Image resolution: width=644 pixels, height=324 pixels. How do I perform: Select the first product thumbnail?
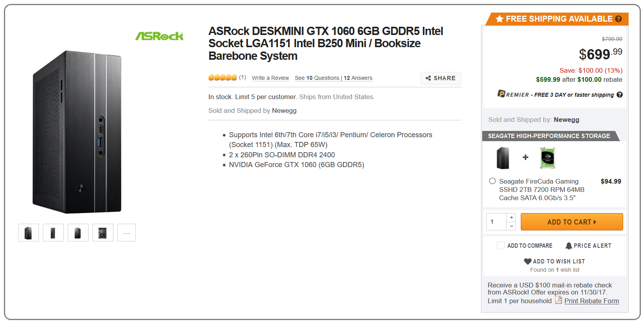coord(28,233)
